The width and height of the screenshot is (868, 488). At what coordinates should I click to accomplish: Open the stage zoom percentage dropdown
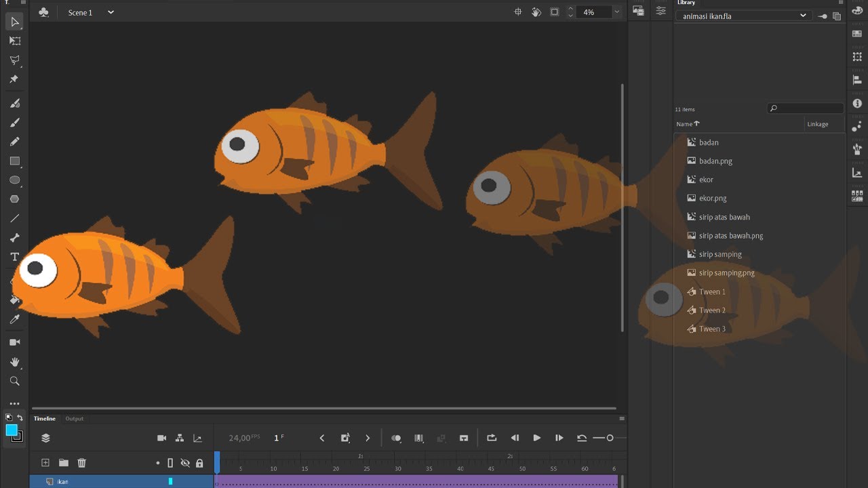point(616,12)
